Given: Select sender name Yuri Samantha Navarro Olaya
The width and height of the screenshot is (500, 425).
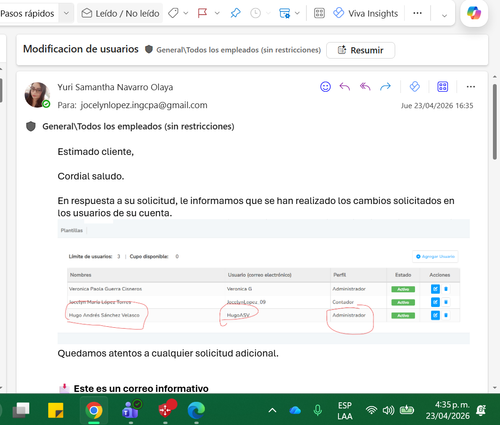Looking at the screenshot, I should [x=115, y=87].
